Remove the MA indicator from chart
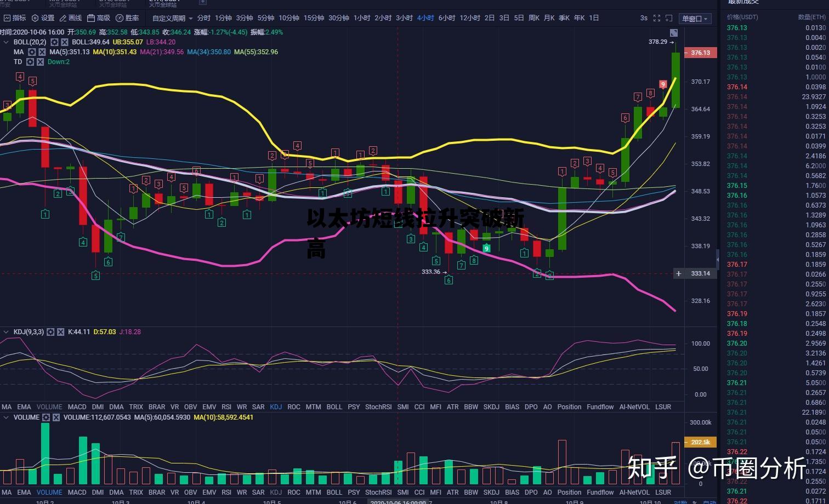The image size is (829, 504). coord(42,52)
